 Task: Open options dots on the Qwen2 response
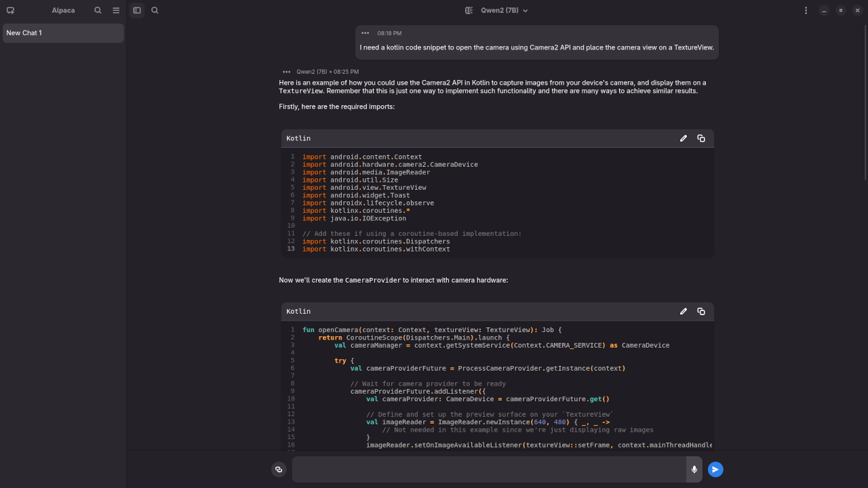pyautogui.click(x=286, y=72)
